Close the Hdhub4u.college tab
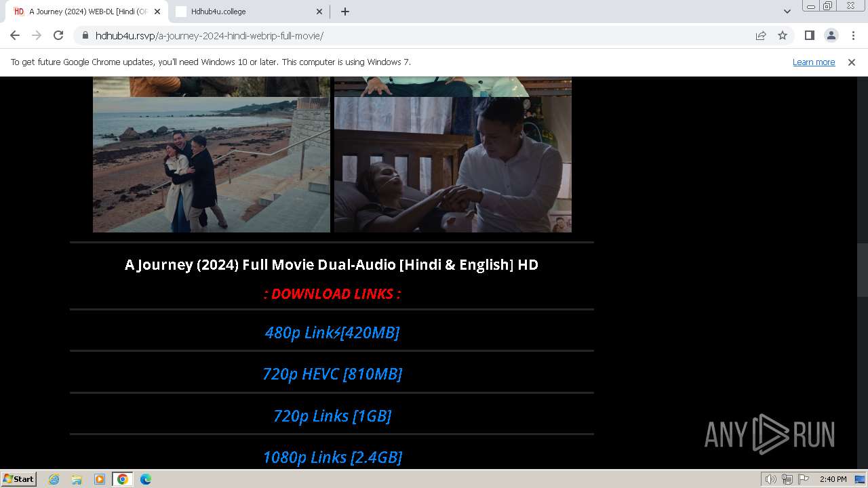868x488 pixels. tap(320, 12)
